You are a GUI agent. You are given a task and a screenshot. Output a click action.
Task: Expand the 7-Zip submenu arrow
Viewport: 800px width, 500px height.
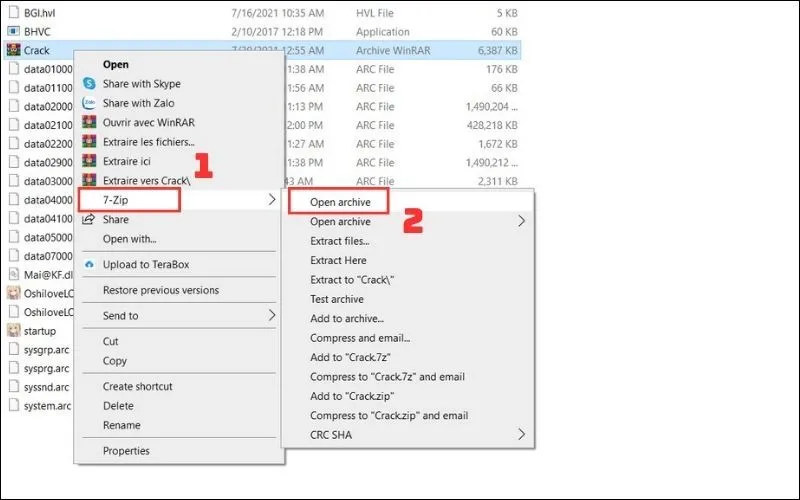click(x=272, y=199)
